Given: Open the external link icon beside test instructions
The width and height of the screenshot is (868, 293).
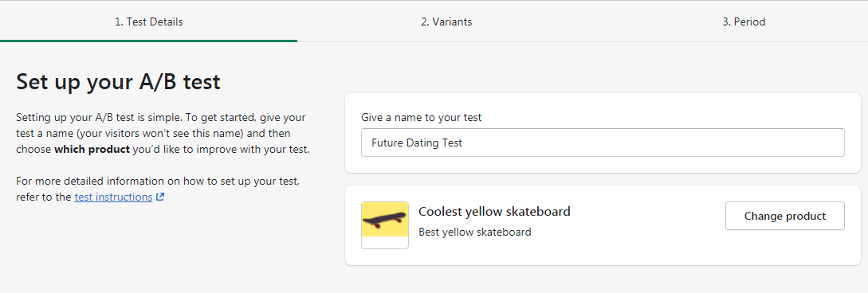Looking at the screenshot, I should 160,197.
